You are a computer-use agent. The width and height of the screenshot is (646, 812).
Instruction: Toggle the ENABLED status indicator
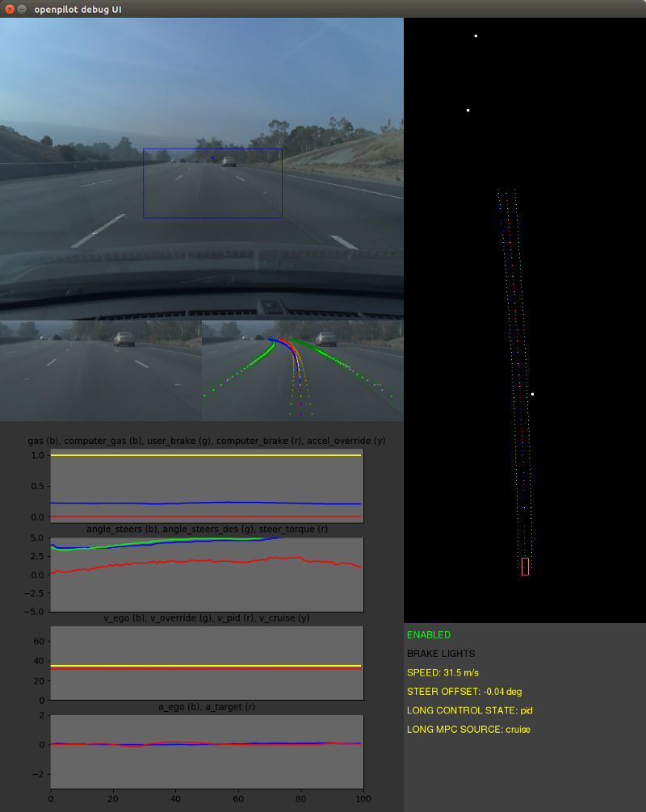tap(428, 634)
